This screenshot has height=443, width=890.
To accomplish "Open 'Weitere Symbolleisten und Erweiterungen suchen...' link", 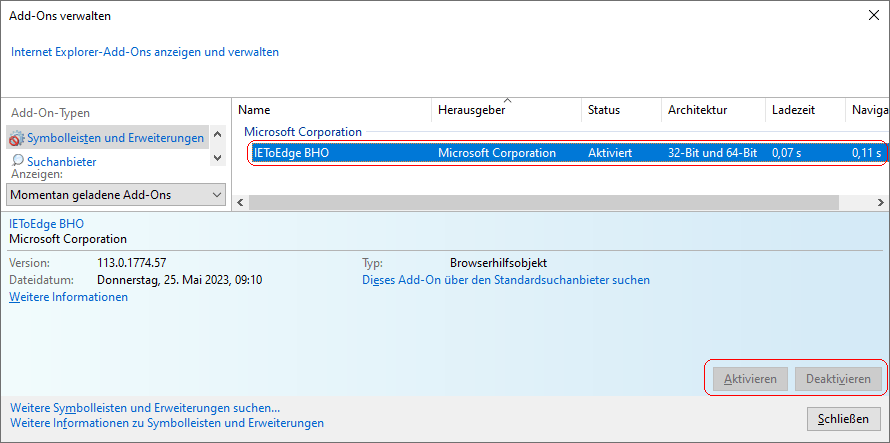I will click(144, 408).
